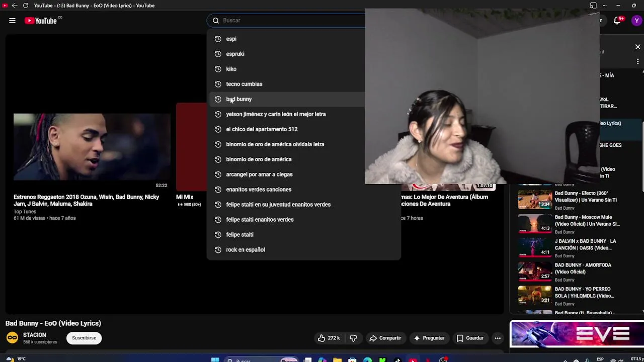Play Bad Bunny Efecto thumbnail (3:34)
Image resolution: width=644 pixels, height=362 pixels.
(535, 199)
